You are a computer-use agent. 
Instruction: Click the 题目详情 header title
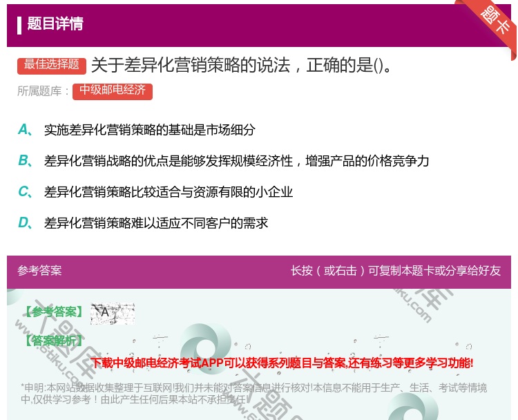click(55, 24)
